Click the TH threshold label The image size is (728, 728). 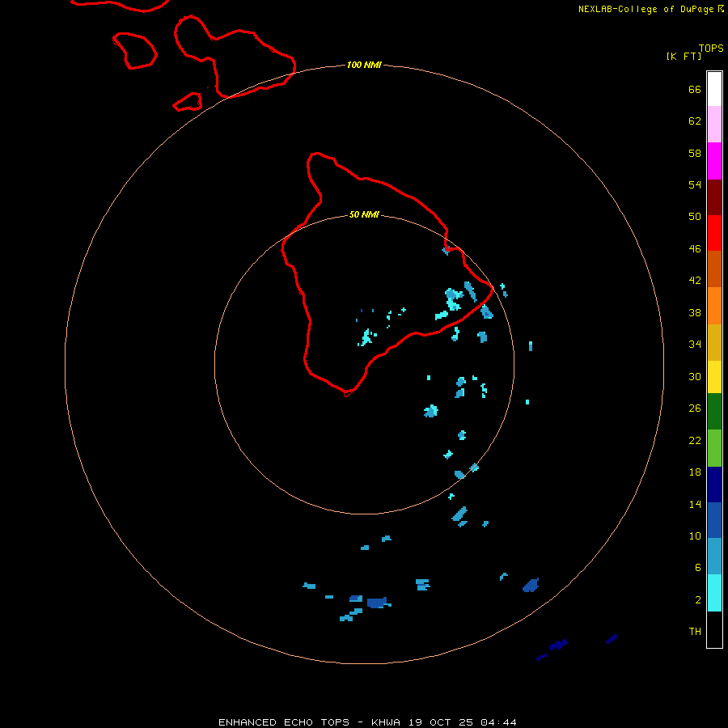click(695, 632)
